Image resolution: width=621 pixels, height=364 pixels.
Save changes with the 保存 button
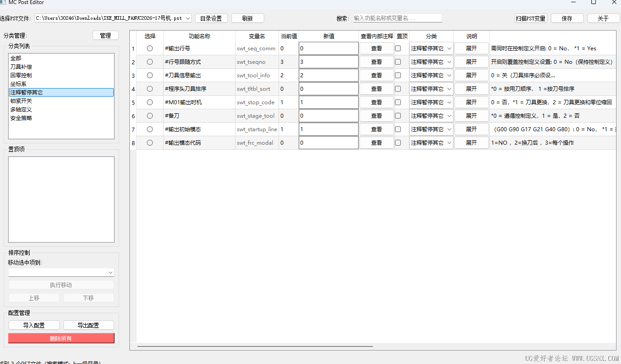[567, 18]
